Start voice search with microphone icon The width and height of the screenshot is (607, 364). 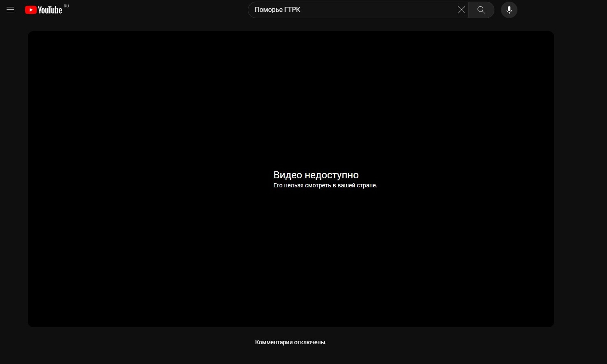(509, 10)
